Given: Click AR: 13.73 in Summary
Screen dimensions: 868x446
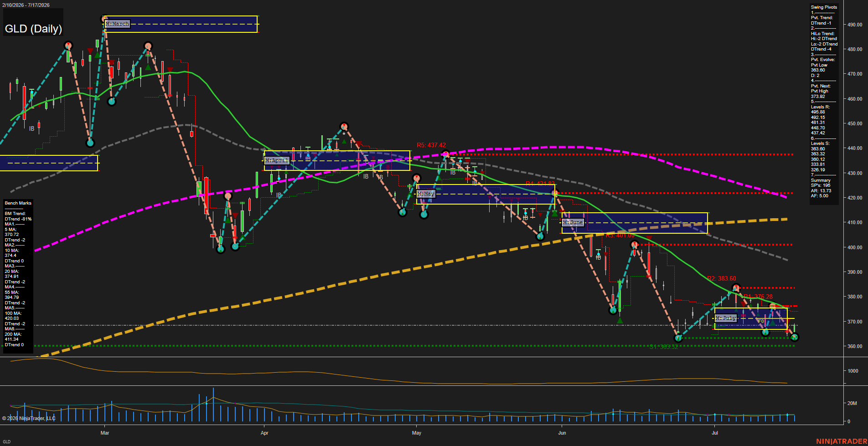Looking at the screenshot, I should coord(821,191).
